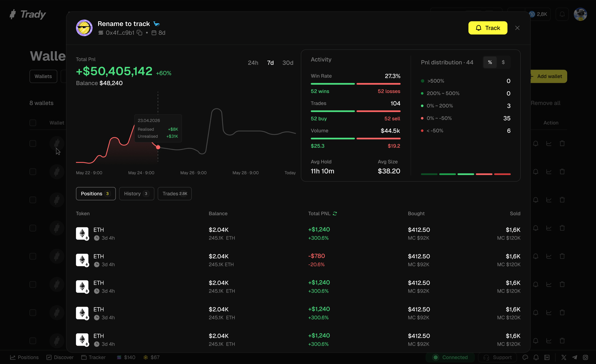Viewport: 596px width, 364px height.
Task: Open chart icon for first background wallet row
Action: (x=549, y=144)
